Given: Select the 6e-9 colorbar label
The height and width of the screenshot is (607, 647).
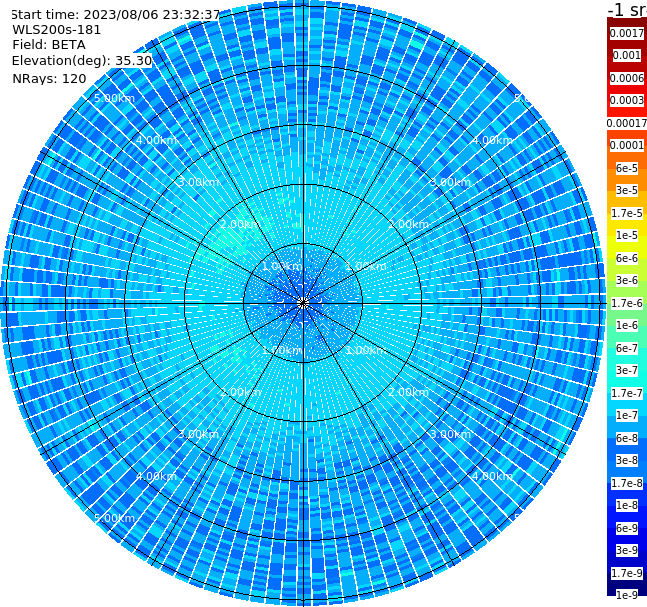Looking at the screenshot, I should tap(627, 528).
